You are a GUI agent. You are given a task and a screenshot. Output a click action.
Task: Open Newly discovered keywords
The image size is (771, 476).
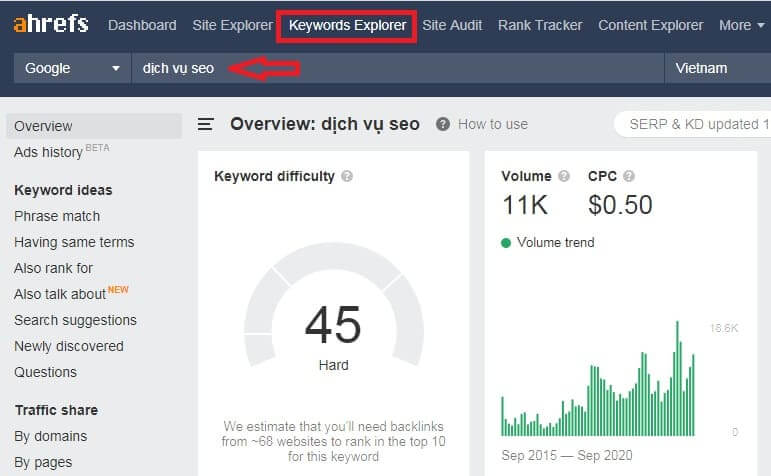[x=69, y=346]
